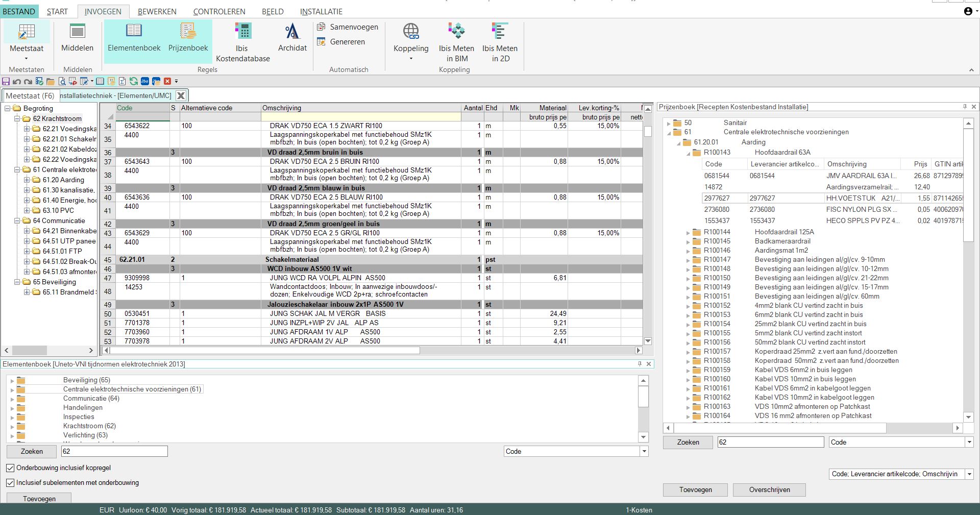The height and width of the screenshot is (515, 980).
Task: Expand the R100144 Hoofdaardrail 125A folder
Action: (x=688, y=232)
